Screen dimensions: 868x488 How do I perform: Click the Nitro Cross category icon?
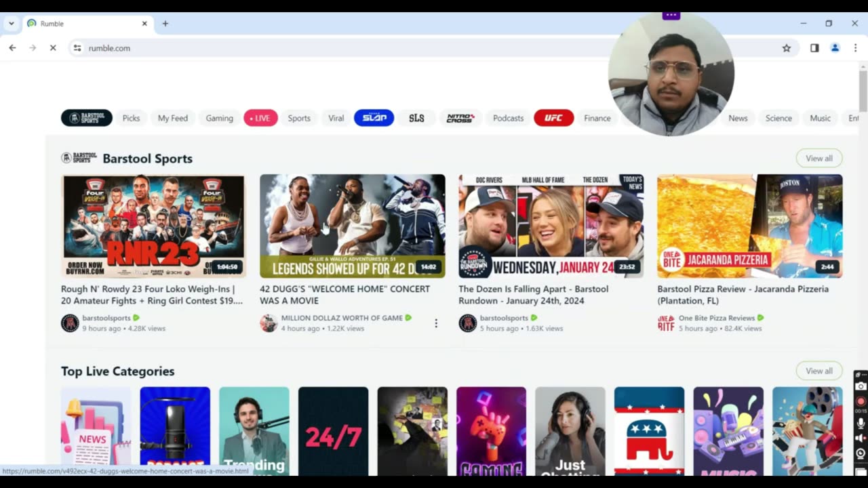[460, 118]
